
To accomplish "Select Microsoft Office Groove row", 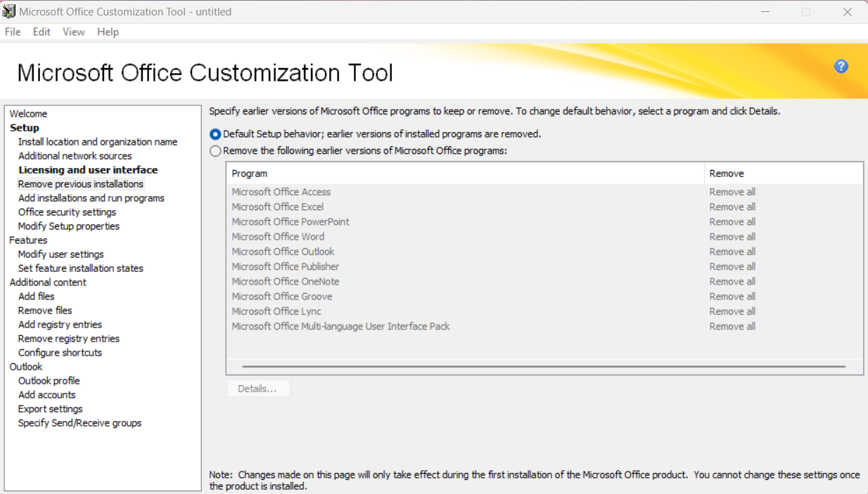I will tap(544, 297).
